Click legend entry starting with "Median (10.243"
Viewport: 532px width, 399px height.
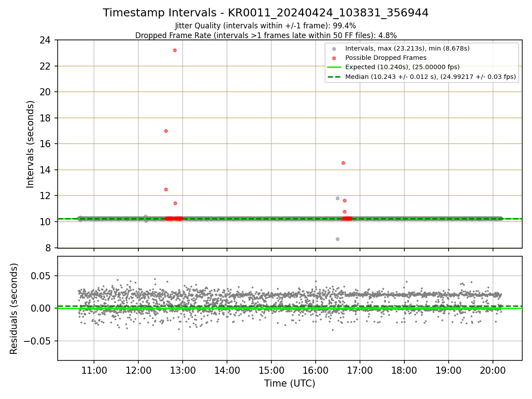click(430, 77)
